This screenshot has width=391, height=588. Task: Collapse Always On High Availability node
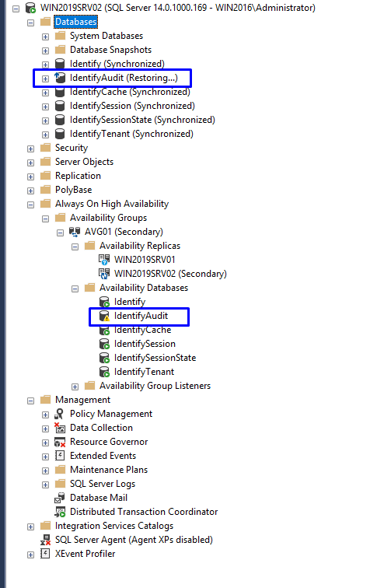pos(31,205)
